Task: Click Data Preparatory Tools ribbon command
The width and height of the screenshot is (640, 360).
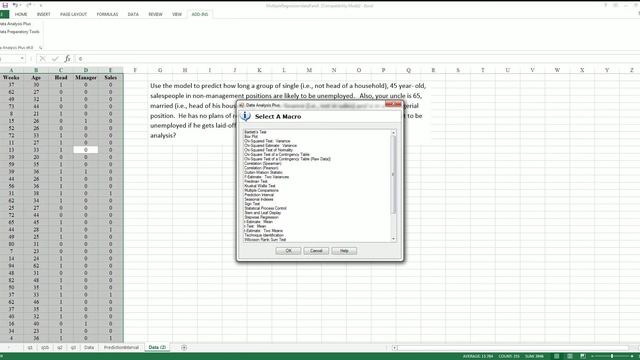Action: [x=19, y=32]
